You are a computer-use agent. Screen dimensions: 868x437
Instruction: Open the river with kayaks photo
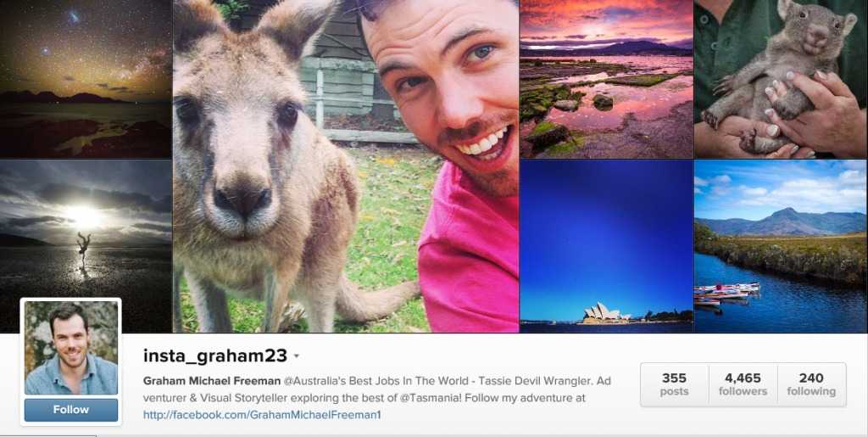pos(781,246)
